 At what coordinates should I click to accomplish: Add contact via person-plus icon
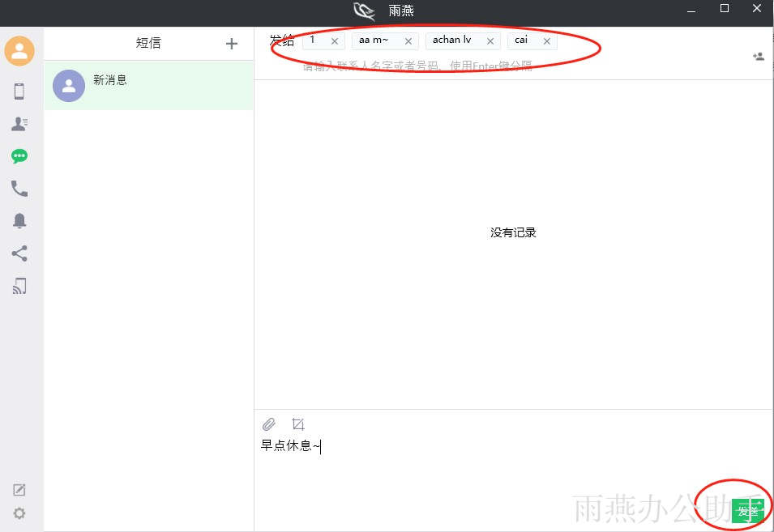pyautogui.click(x=759, y=57)
